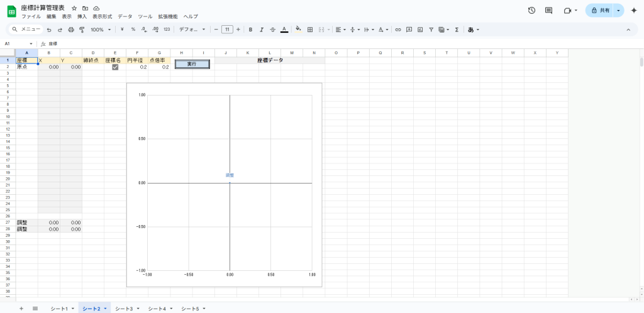Collapse the toolbar with the chevron

tap(628, 30)
